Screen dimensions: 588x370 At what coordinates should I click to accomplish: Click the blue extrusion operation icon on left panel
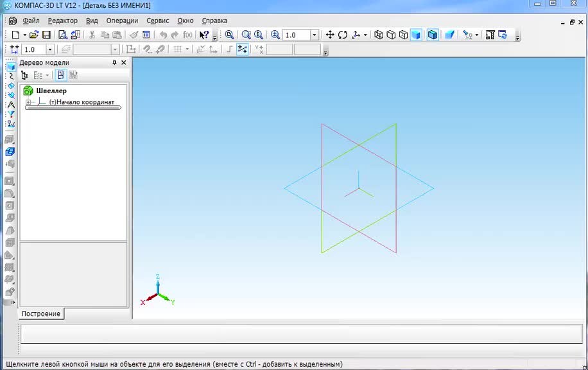point(10,152)
